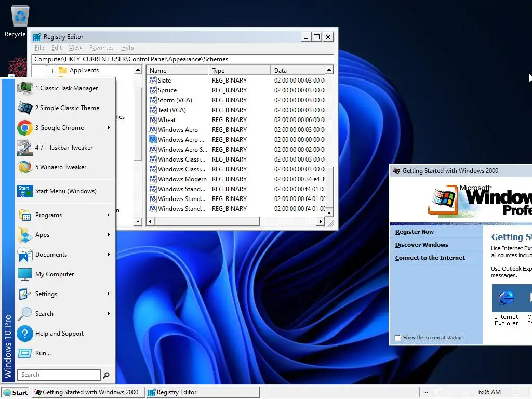Click the values list scroll up arrow
Image resolution: width=532 pixels, height=399 pixels.
click(329, 70)
